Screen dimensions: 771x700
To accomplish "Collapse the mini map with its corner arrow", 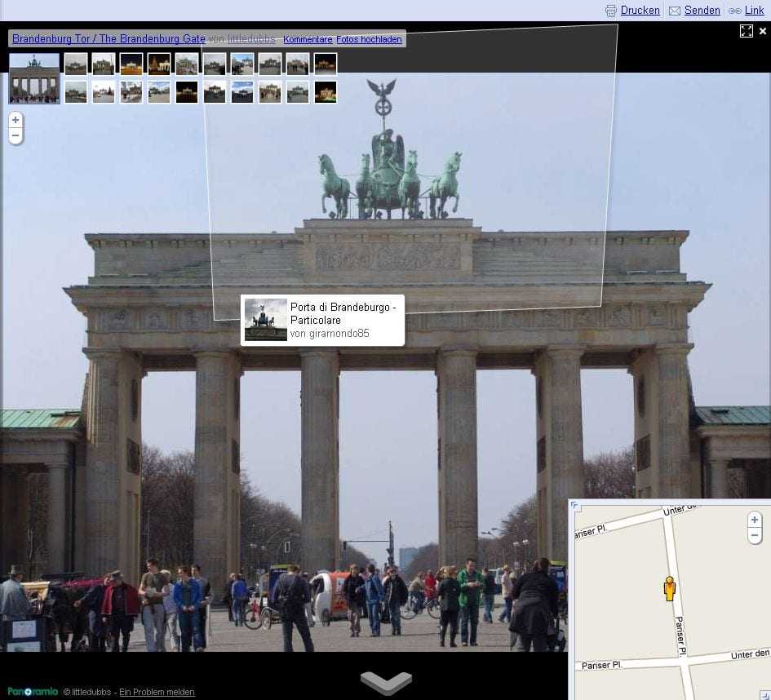I will 575,507.
